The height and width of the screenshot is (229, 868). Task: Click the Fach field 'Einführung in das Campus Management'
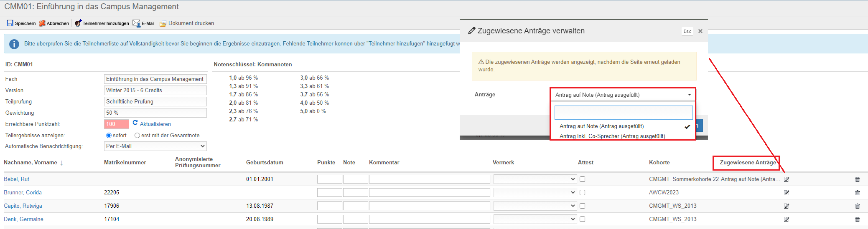pyautogui.click(x=155, y=79)
